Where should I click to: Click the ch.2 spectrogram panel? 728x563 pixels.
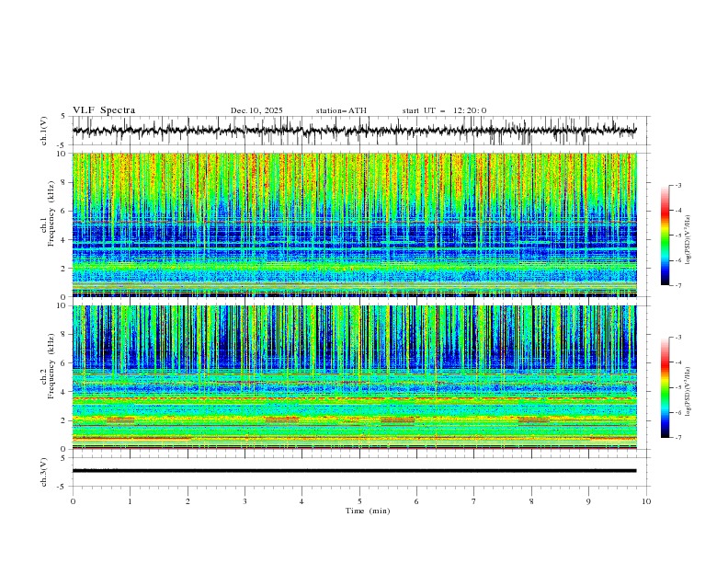tap(358, 375)
